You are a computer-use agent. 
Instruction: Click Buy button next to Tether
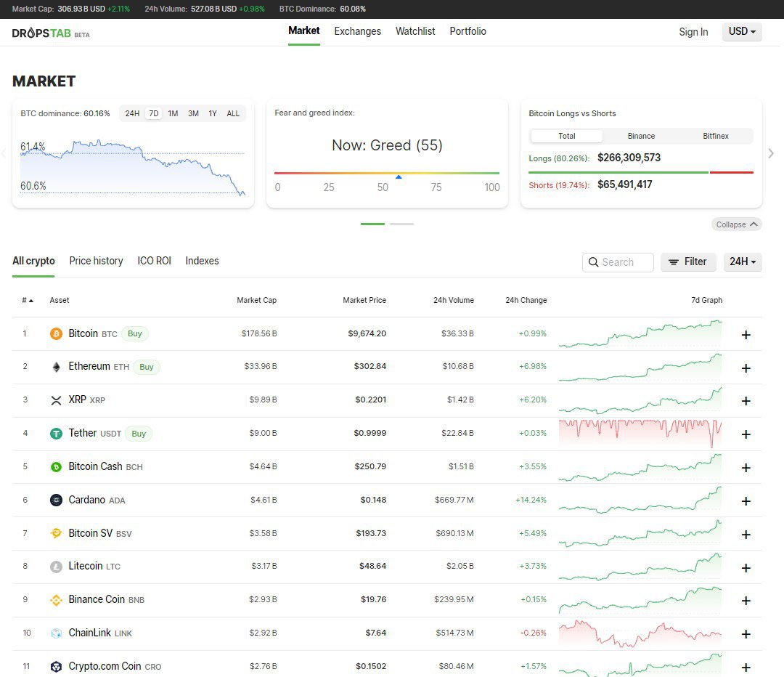point(139,434)
